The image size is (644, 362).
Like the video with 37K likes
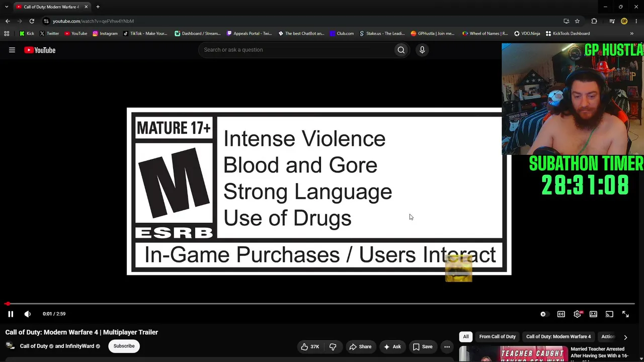[310, 346]
